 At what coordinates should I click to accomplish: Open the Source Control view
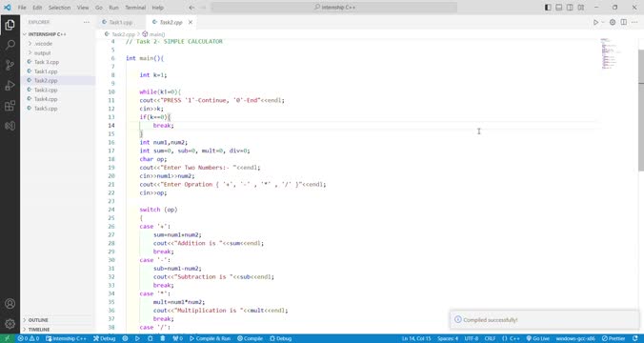[x=10, y=65]
